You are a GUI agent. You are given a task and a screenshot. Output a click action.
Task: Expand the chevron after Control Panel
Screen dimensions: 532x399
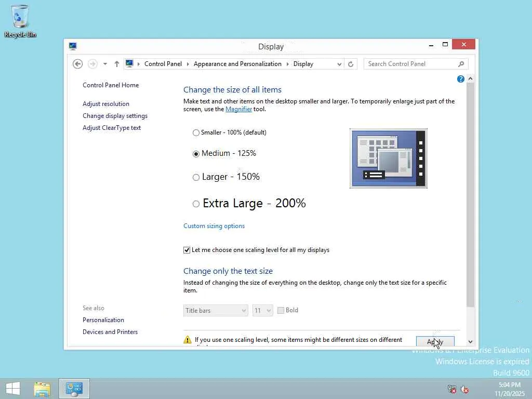[x=188, y=64]
